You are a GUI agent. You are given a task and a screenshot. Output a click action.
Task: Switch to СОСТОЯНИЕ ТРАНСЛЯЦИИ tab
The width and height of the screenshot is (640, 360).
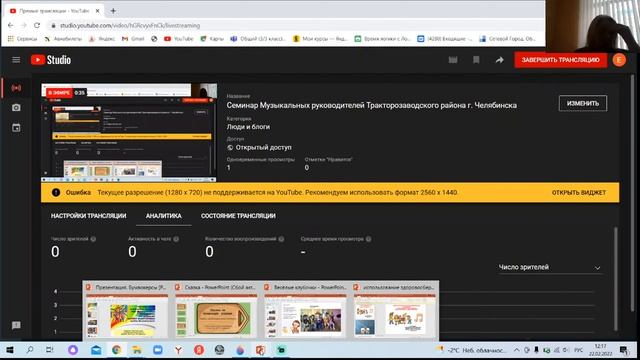pos(238,216)
